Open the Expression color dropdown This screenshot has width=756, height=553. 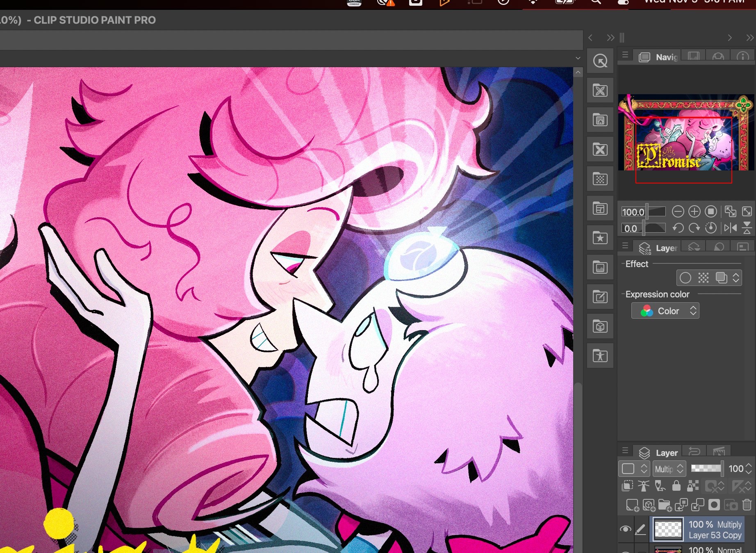click(665, 311)
